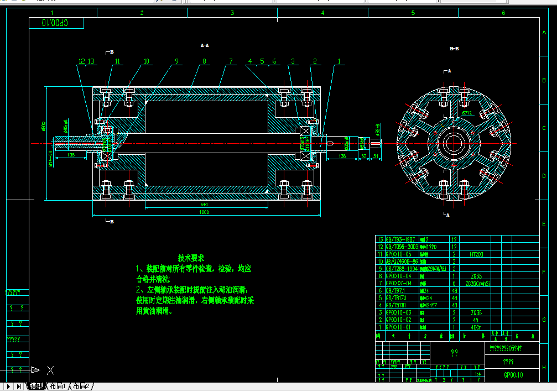Screen dimensions: 557x392
Task: Click the 136 shaft length dimension
Action: (x=342, y=156)
